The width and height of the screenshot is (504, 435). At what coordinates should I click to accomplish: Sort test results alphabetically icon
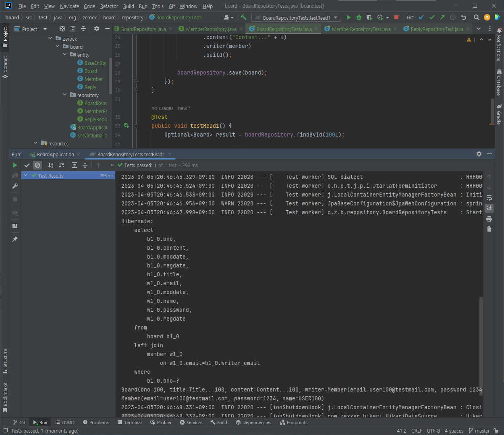click(51, 165)
